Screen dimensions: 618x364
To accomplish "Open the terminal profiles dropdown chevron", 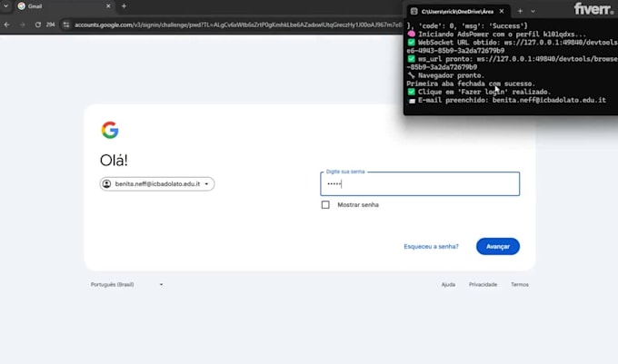I will tap(533, 12).
